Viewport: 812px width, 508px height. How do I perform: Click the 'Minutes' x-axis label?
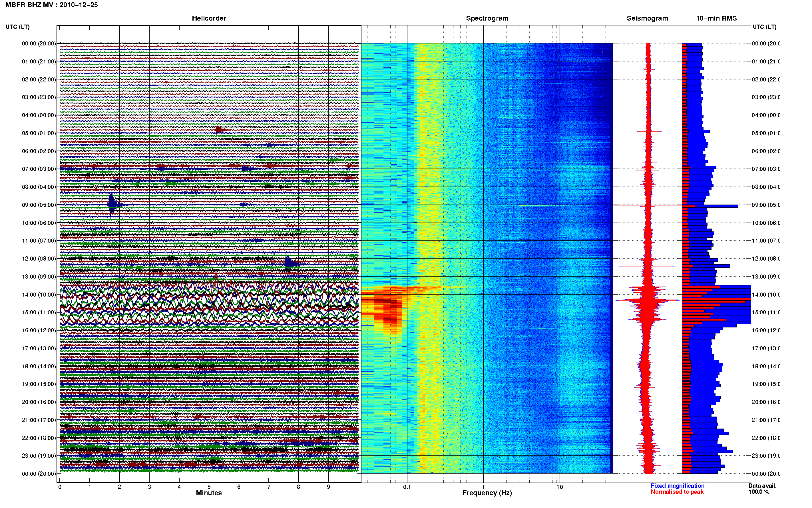click(209, 493)
